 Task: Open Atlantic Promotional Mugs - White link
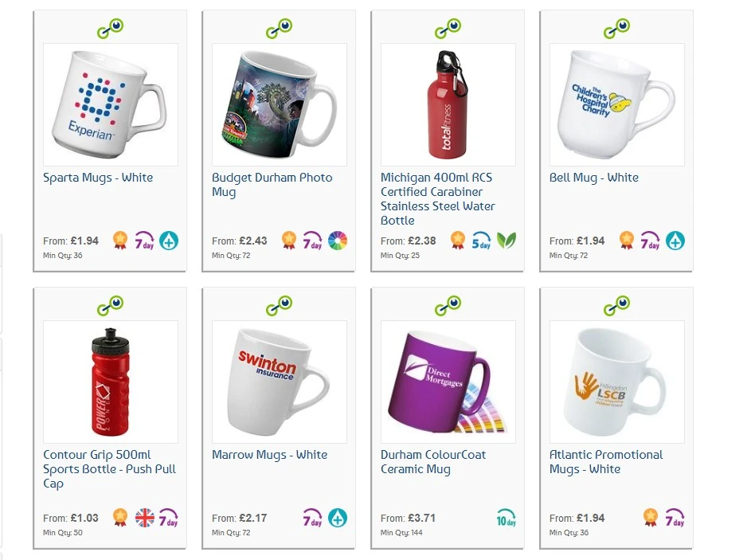[x=606, y=462]
